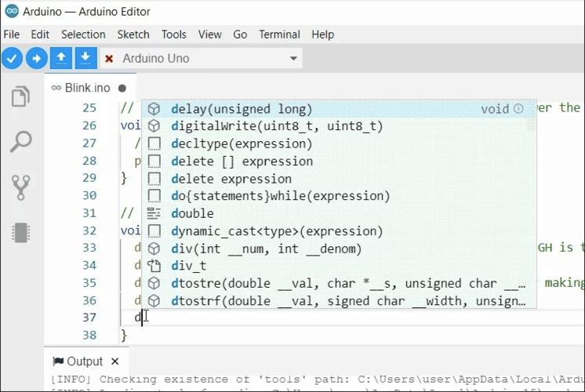This screenshot has height=392, width=585.
Task: Click the Upload arrow button
Action: [x=37, y=58]
